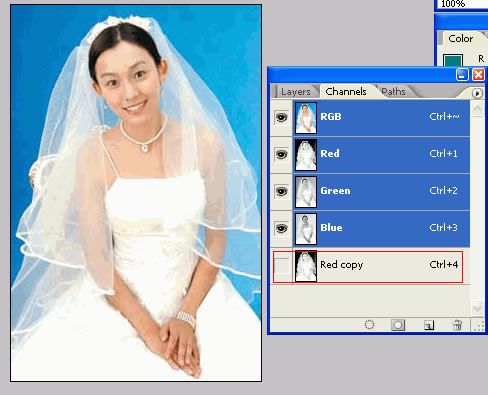This screenshot has height=395, width=488.
Task: Delete current channel trash icon
Action: pyautogui.click(x=457, y=325)
